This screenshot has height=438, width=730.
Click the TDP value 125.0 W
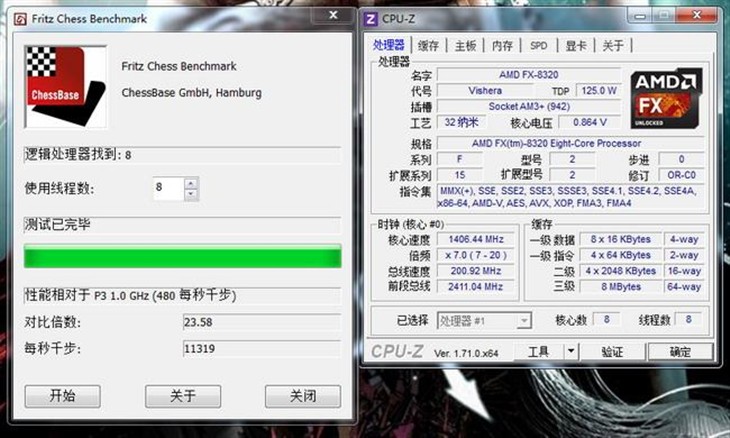click(599, 91)
